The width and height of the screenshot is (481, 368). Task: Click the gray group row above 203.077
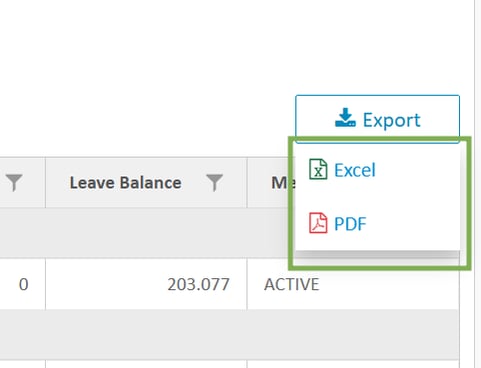coord(145,233)
